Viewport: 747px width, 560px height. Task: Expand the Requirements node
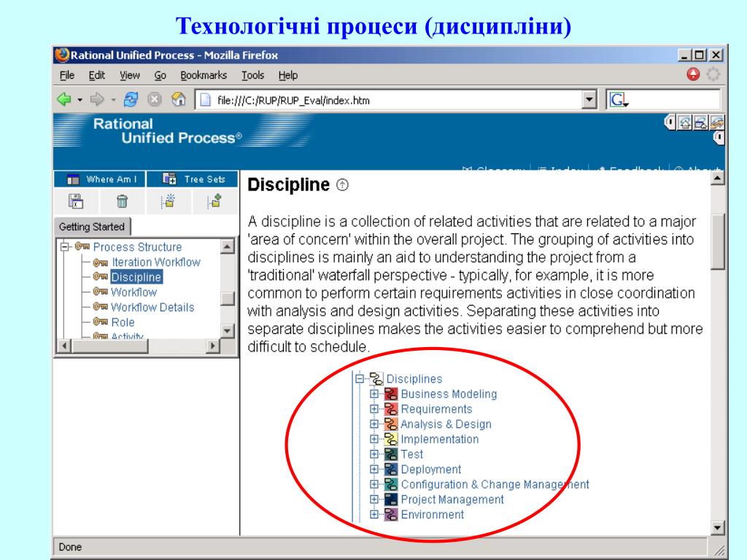point(374,409)
